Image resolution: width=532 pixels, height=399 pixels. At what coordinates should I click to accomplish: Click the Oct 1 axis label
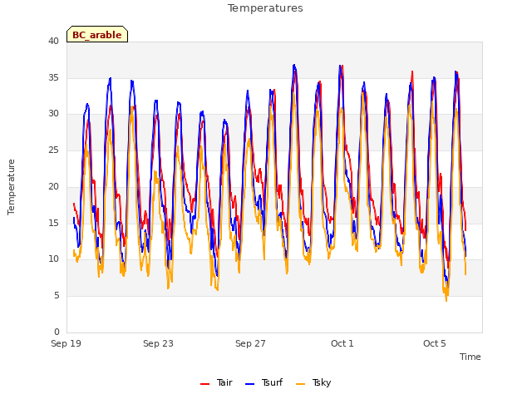coord(342,343)
